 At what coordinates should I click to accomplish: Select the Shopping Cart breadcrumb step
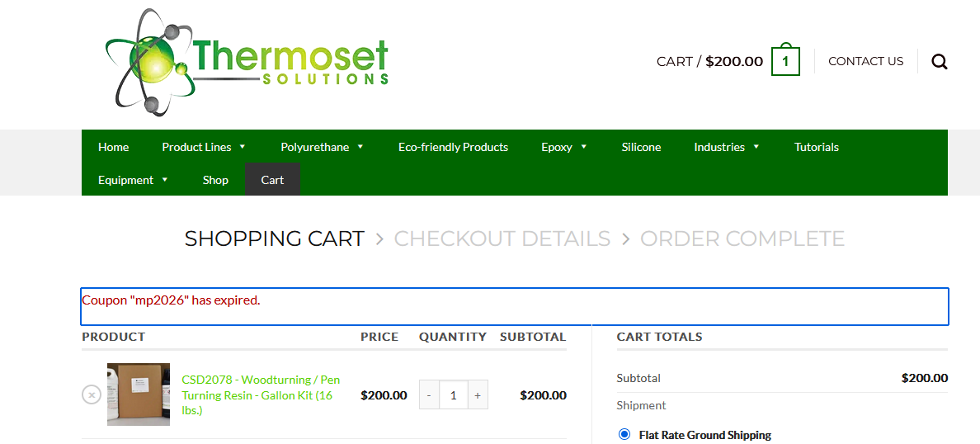tap(275, 239)
